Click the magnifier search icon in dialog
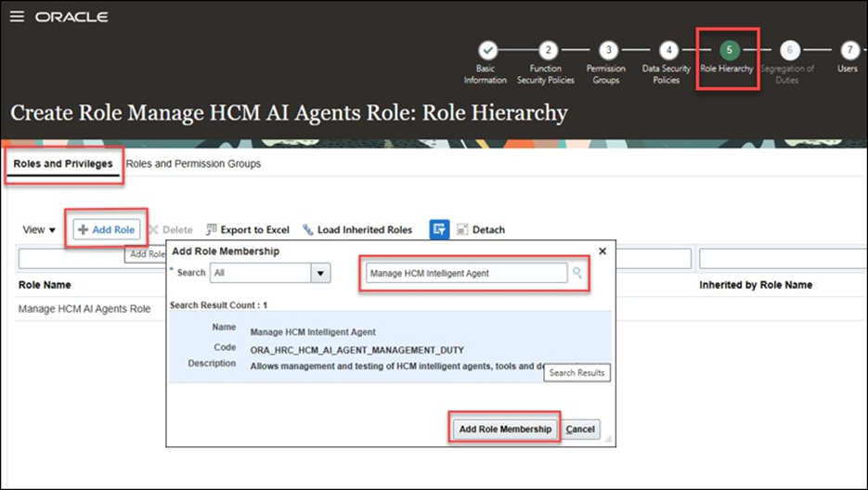Screen dimensions: 868x490 [x=577, y=273]
